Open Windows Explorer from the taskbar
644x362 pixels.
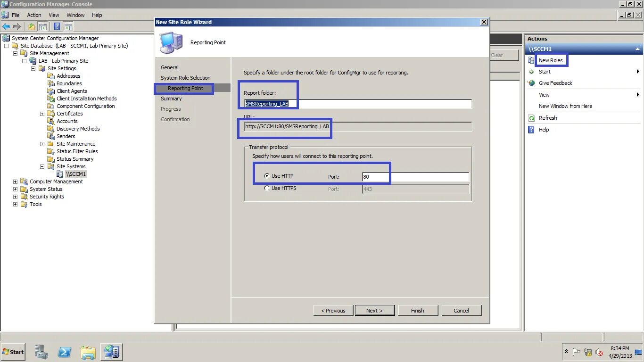[x=88, y=352]
